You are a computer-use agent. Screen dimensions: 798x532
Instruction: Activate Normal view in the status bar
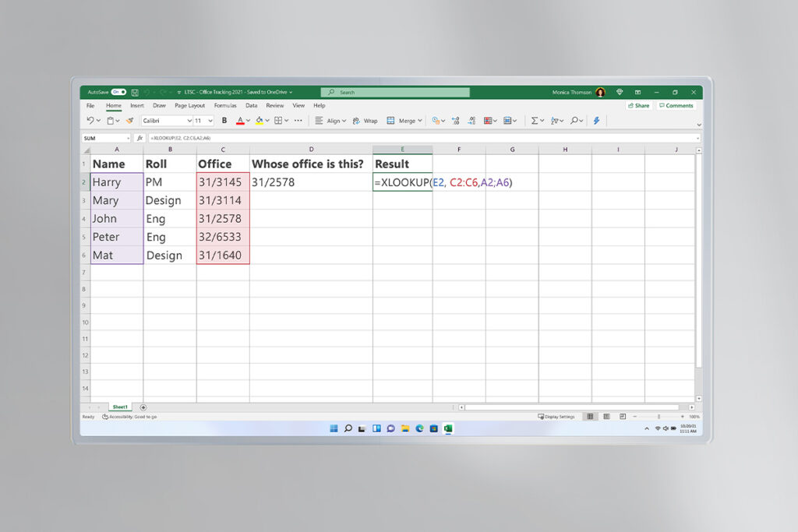point(590,417)
